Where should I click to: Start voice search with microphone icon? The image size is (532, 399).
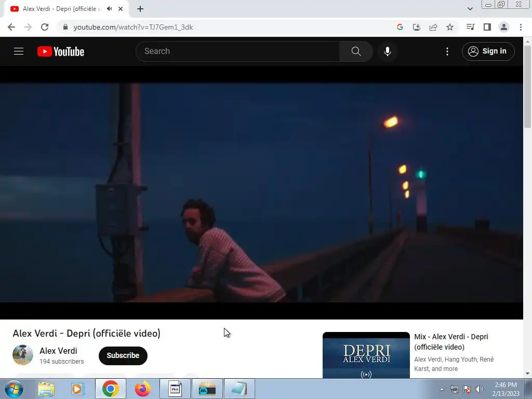387,51
